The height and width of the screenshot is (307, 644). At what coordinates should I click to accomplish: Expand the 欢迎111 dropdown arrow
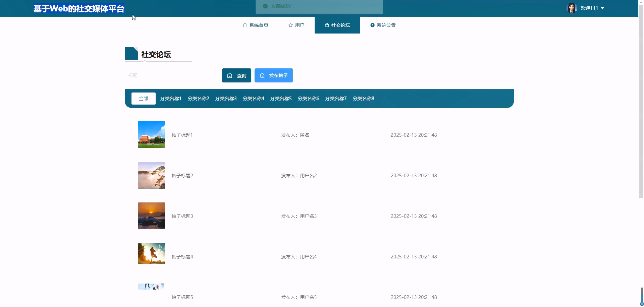(602, 8)
